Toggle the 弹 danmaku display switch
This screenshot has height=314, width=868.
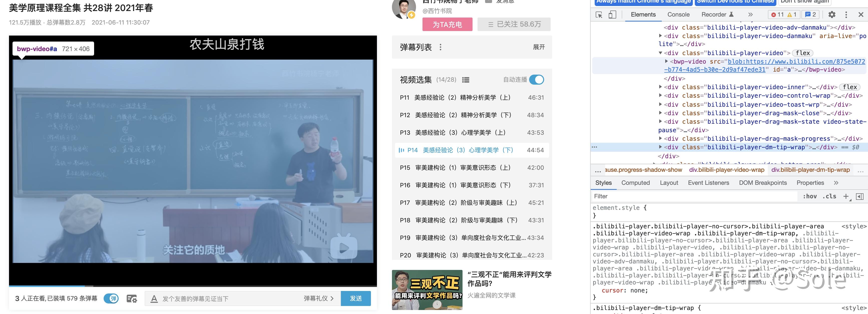(111, 298)
